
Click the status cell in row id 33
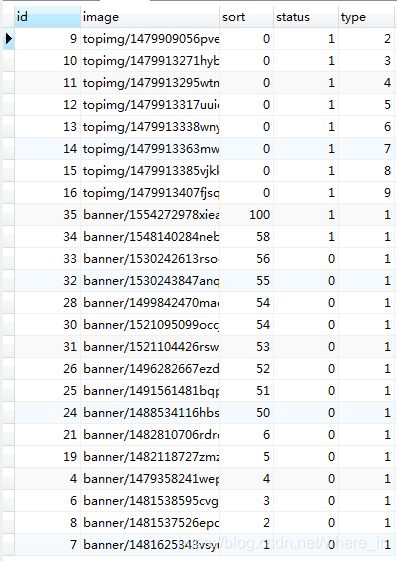(x=306, y=259)
